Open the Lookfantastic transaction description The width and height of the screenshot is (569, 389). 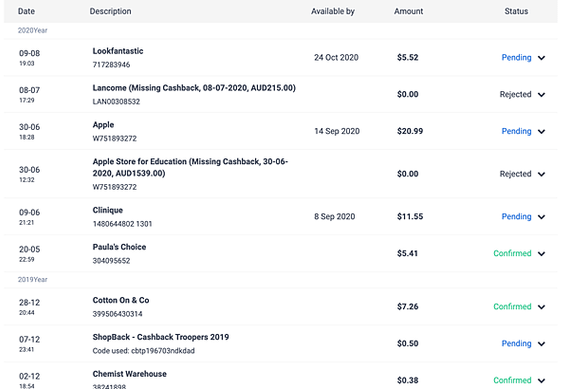click(x=118, y=51)
